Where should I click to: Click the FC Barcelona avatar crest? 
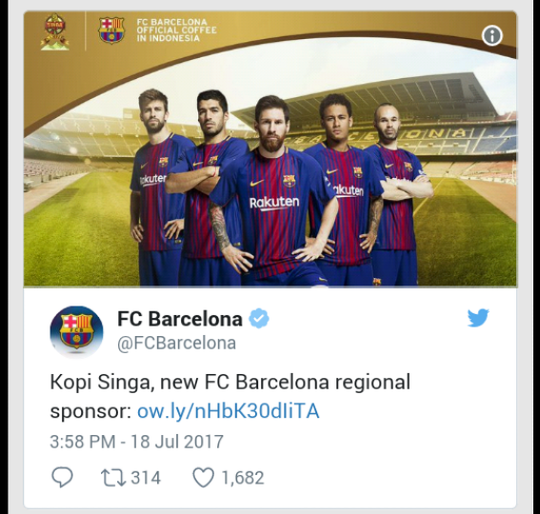(x=76, y=332)
